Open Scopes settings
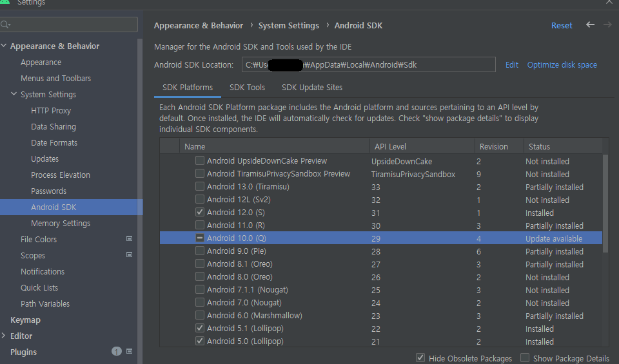Viewport: 619px width, 364px height. [33, 256]
